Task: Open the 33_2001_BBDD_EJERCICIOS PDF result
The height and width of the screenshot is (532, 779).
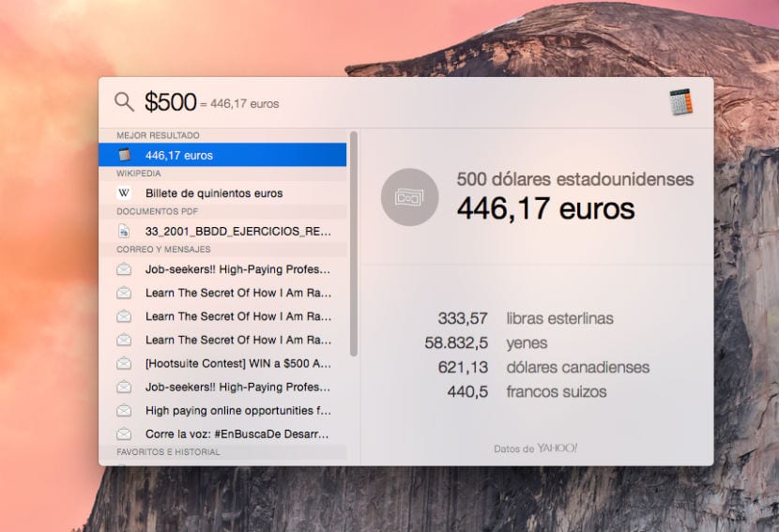Action: click(238, 231)
